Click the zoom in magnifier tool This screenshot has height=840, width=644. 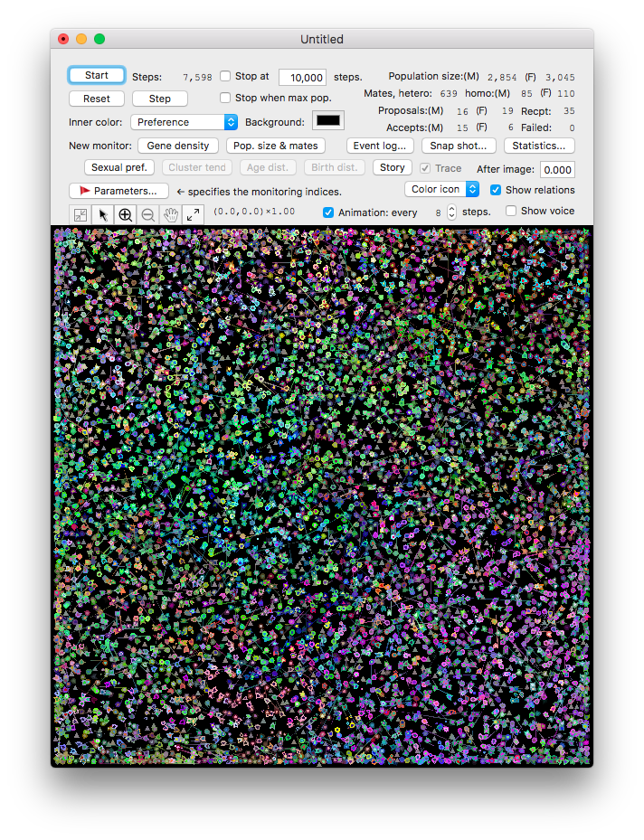click(125, 215)
